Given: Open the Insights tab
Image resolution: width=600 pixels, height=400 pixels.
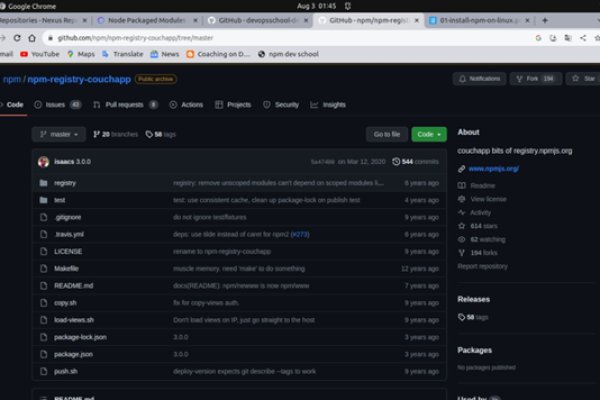Looking at the screenshot, I should pyautogui.click(x=328, y=104).
